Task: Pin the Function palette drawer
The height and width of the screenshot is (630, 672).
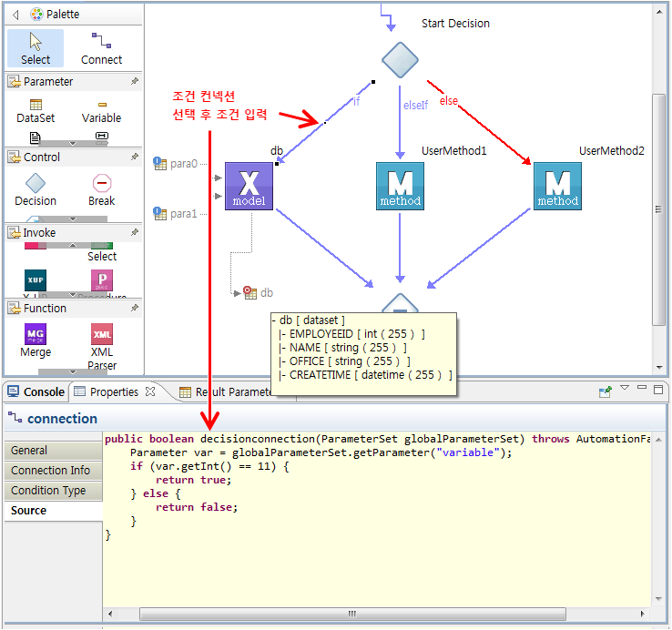Action: click(x=135, y=309)
